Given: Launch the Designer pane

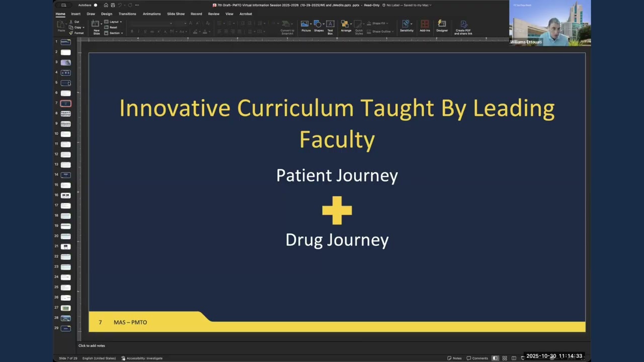Looking at the screenshot, I should 442,26.
